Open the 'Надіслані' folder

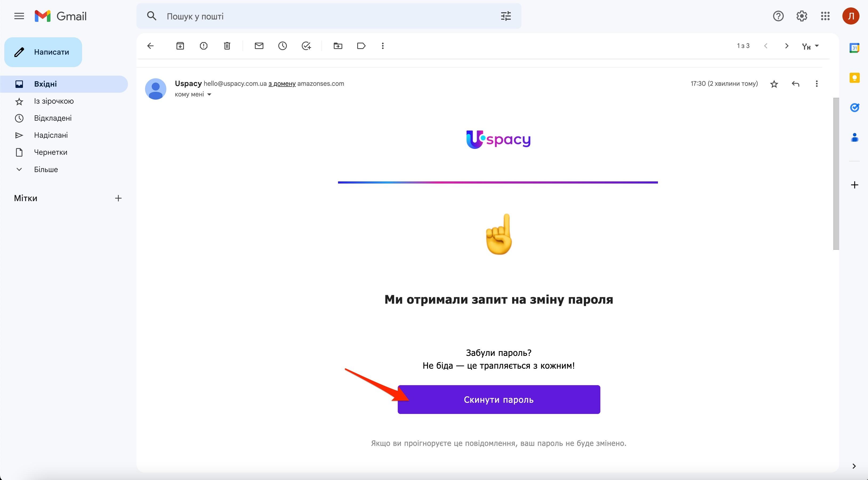51,135
